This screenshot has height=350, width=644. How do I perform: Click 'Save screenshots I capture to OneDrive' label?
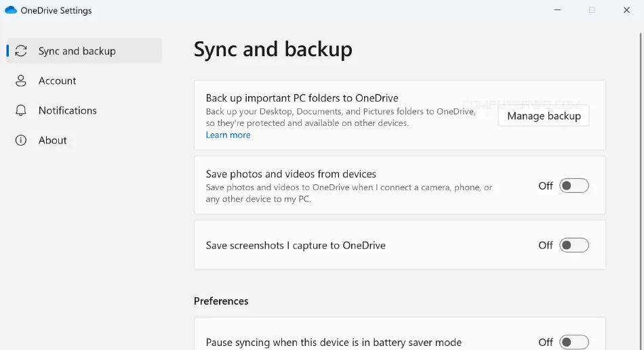(x=296, y=245)
